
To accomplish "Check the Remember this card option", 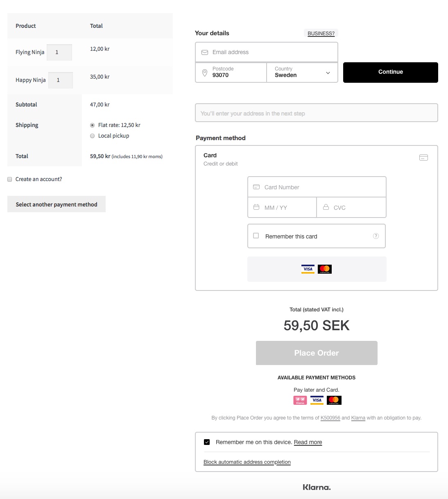I will coord(256,236).
